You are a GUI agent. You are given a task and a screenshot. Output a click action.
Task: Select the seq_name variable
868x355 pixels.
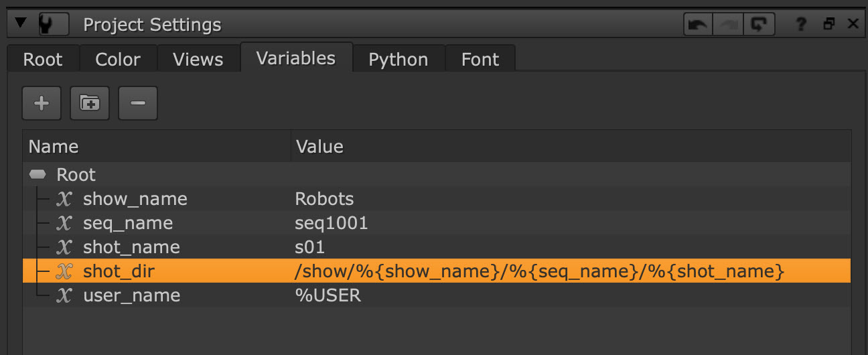tap(127, 223)
